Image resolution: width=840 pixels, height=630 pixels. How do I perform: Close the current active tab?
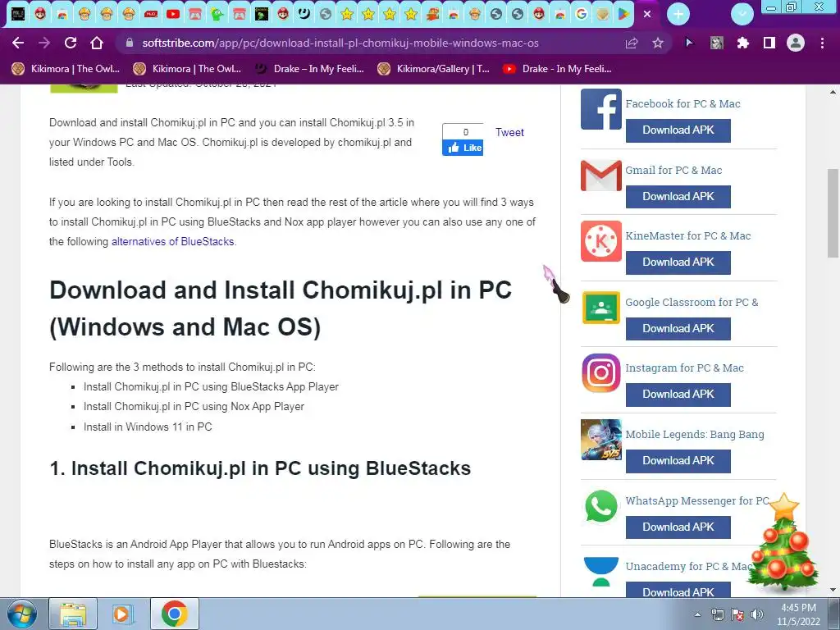pyautogui.click(x=647, y=15)
